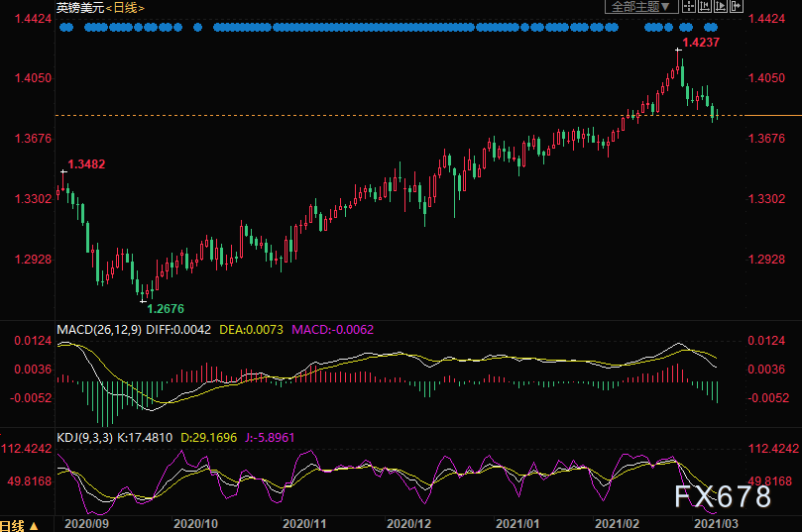Viewport: 802px width, 532px height.
Task: Click the right-edge orange current price line
Action: (773, 116)
